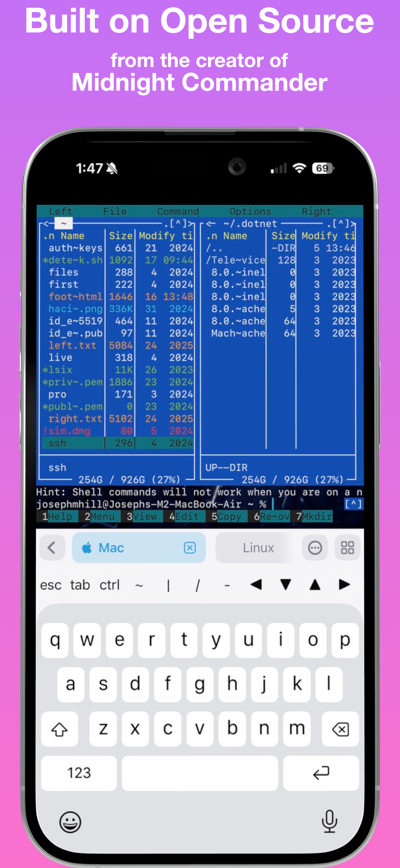Viewport: 400px width, 868px height.
Task: Select the Mac session tab
Action: point(139,548)
